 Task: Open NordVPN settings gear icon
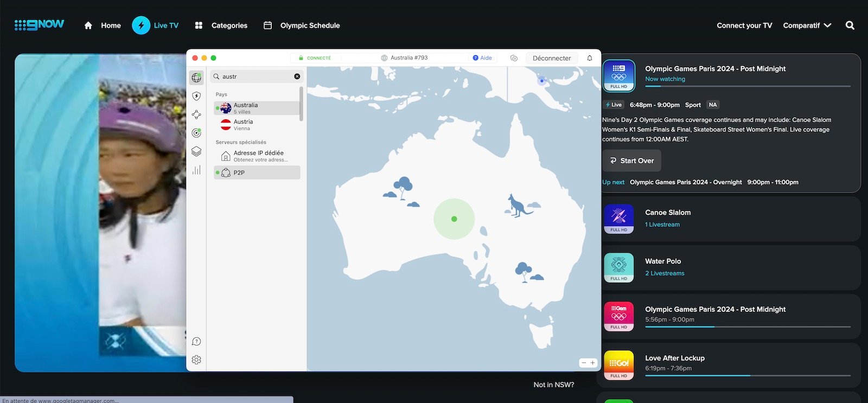click(196, 360)
